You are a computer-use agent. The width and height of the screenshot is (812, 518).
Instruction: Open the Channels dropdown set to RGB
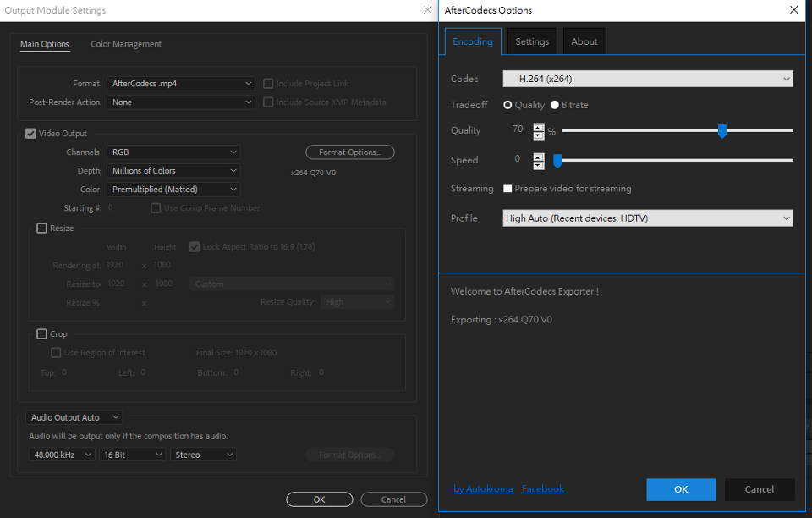tap(173, 152)
